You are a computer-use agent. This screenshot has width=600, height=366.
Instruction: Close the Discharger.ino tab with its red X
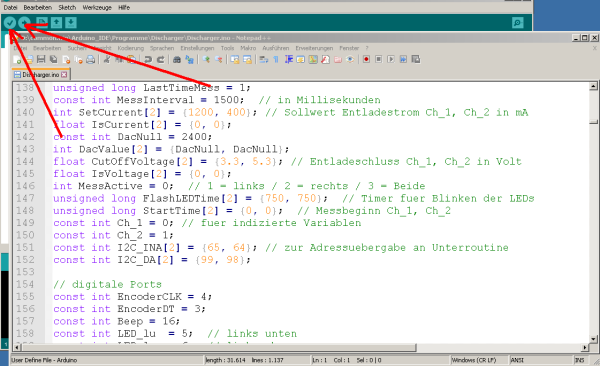click(x=64, y=75)
